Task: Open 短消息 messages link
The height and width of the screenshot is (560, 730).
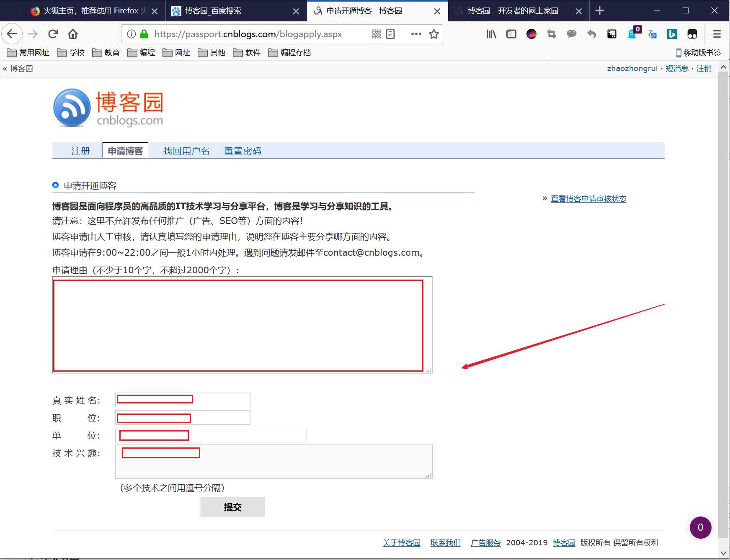Action: 677,69
